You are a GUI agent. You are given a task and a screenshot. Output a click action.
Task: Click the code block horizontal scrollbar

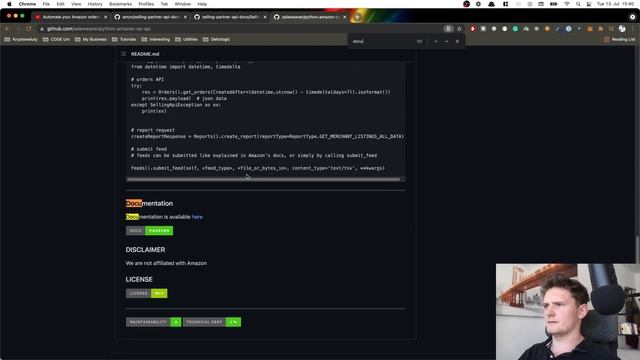(x=263, y=179)
